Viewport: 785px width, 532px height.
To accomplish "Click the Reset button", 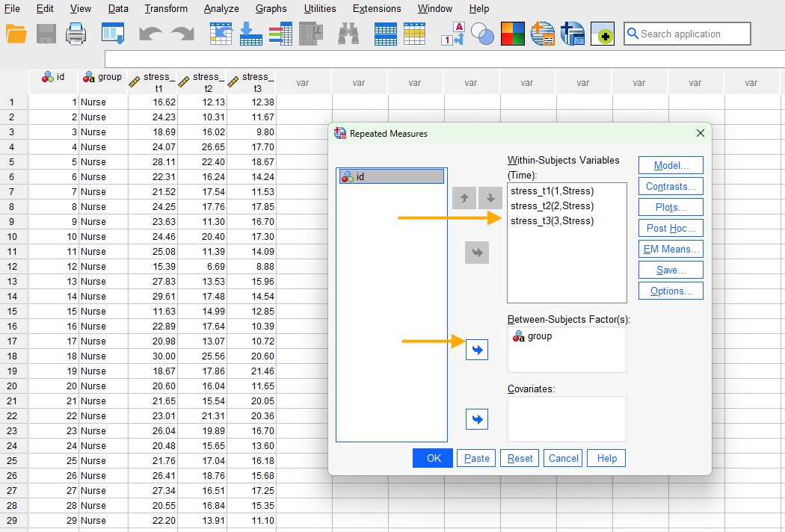I will (520, 458).
